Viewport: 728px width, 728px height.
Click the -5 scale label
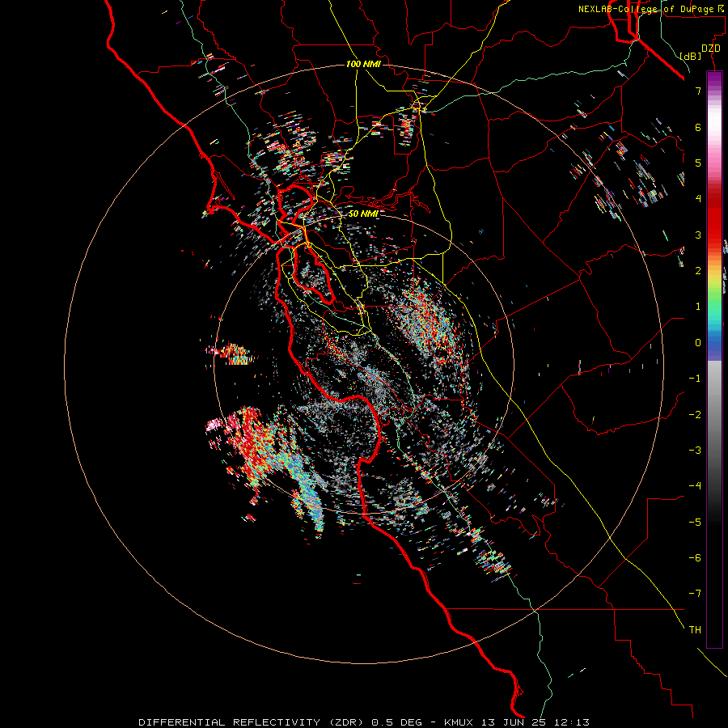(695, 523)
